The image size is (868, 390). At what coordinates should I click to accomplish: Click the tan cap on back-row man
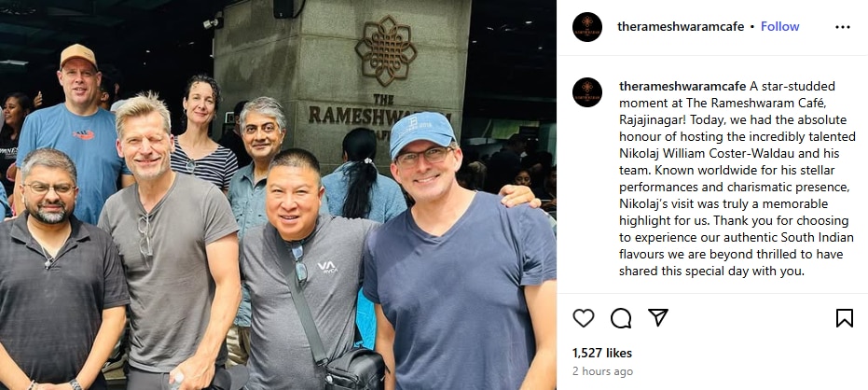pos(78,55)
